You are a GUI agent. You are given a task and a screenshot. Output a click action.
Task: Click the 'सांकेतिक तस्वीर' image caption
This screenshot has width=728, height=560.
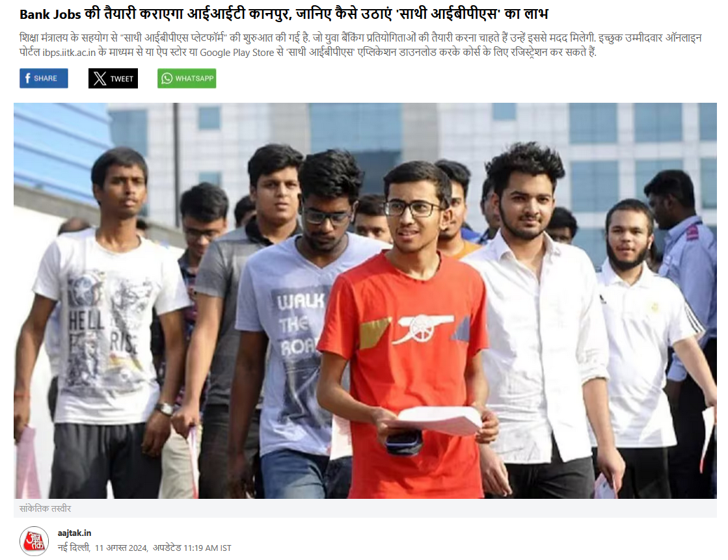coord(45,509)
